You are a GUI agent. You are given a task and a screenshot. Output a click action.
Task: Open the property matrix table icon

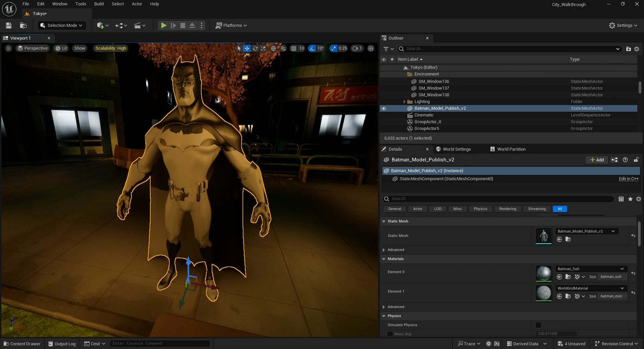coord(621,199)
